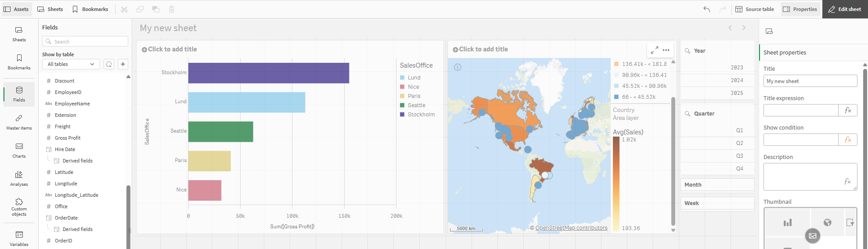Open the Bookmarks tab in toolbar

coord(90,9)
